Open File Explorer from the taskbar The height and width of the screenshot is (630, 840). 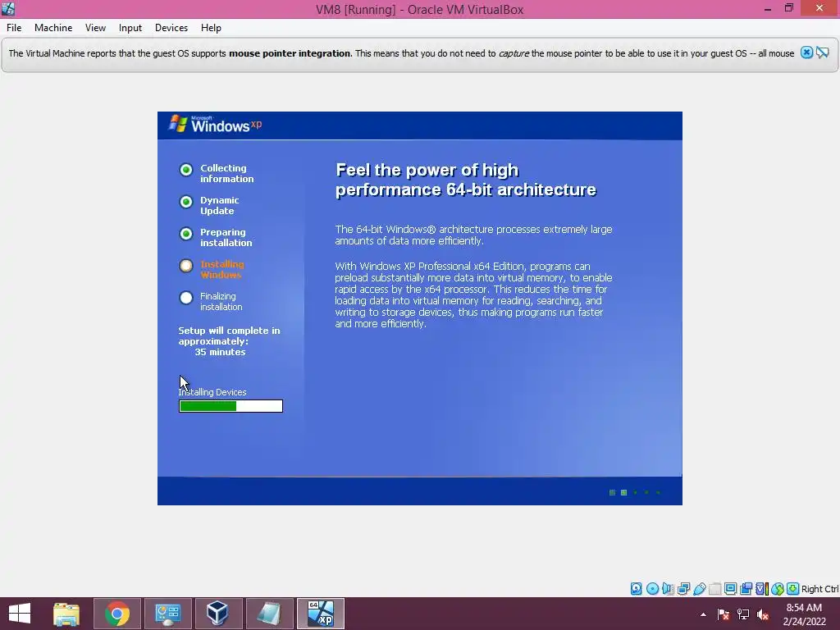66,614
